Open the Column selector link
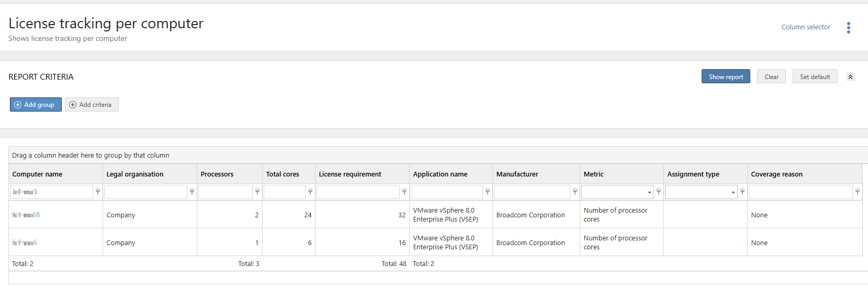 tap(806, 27)
